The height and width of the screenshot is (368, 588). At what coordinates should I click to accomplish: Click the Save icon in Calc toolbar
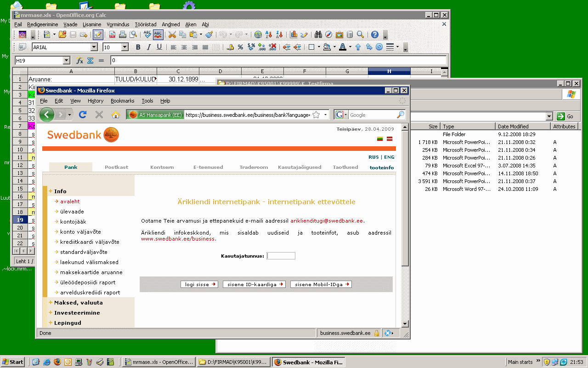point(73,34)
